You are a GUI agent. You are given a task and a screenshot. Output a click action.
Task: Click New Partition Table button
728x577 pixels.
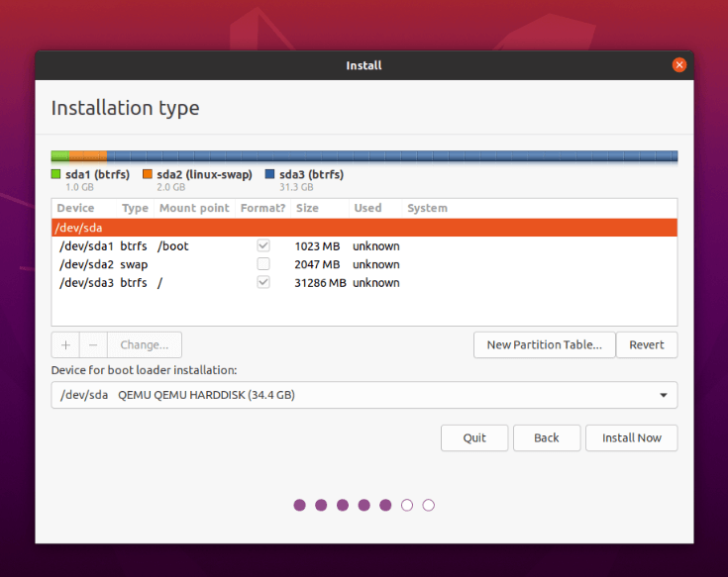tap(544, 345)
